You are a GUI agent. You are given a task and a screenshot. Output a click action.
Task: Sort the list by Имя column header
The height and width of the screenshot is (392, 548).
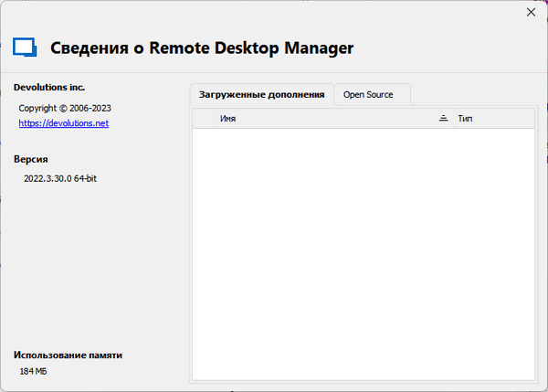[320, 119]
